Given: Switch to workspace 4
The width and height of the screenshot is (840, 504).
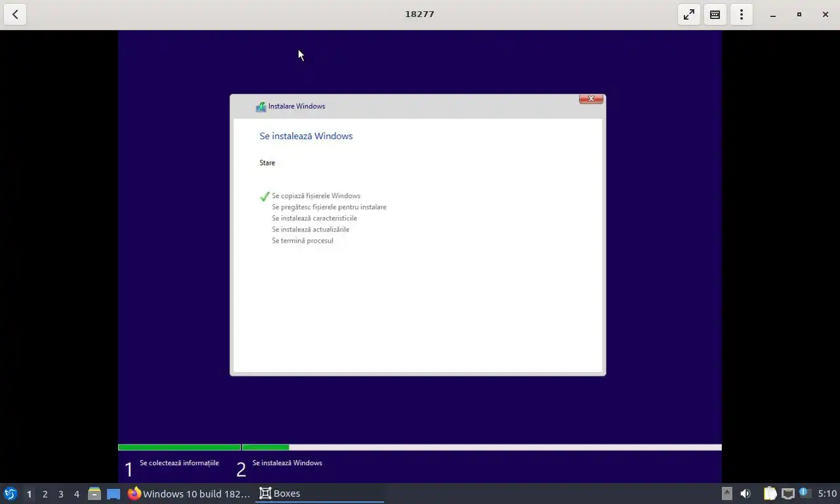Looking at the screenshot, I should (x=76, y=493).
